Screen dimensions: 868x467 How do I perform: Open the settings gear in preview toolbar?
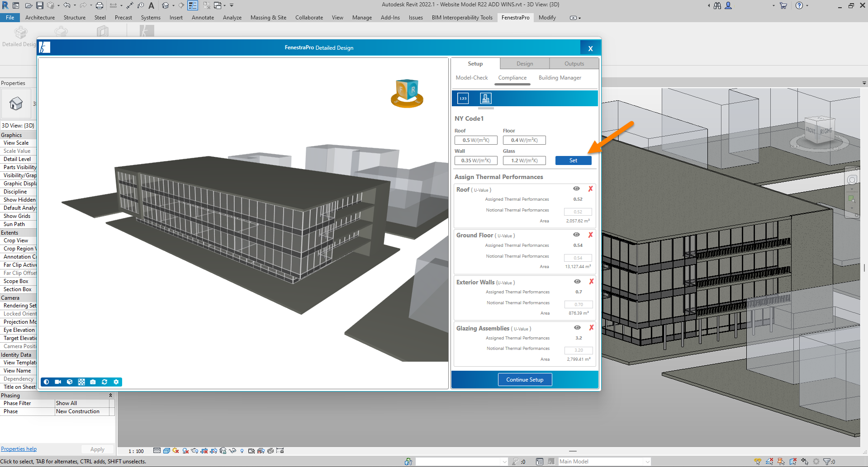point(116,382)
